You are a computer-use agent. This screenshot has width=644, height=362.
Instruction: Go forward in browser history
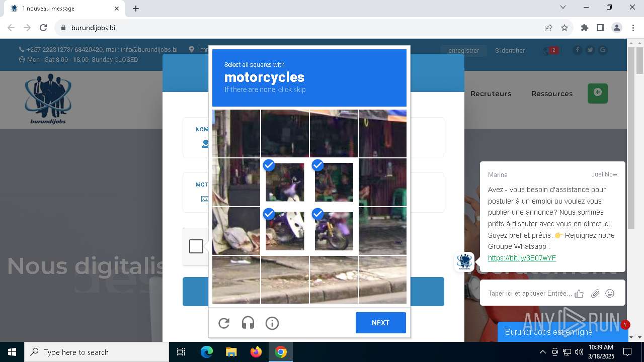point(27,28)
